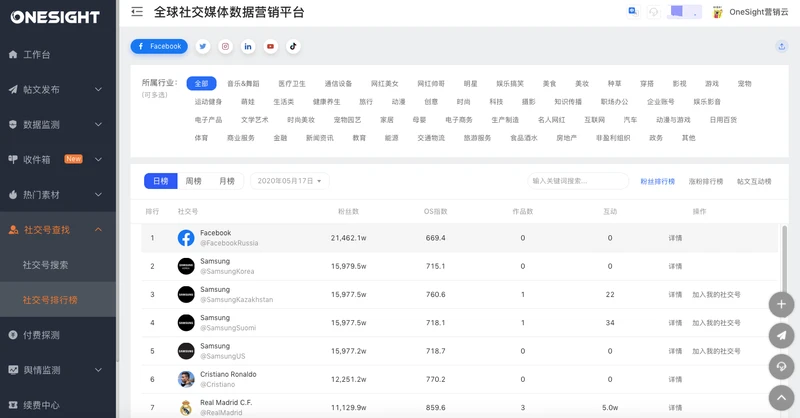Open 详情 for the @FacebookRussia row
800x418 pixels.
[675, 238]
